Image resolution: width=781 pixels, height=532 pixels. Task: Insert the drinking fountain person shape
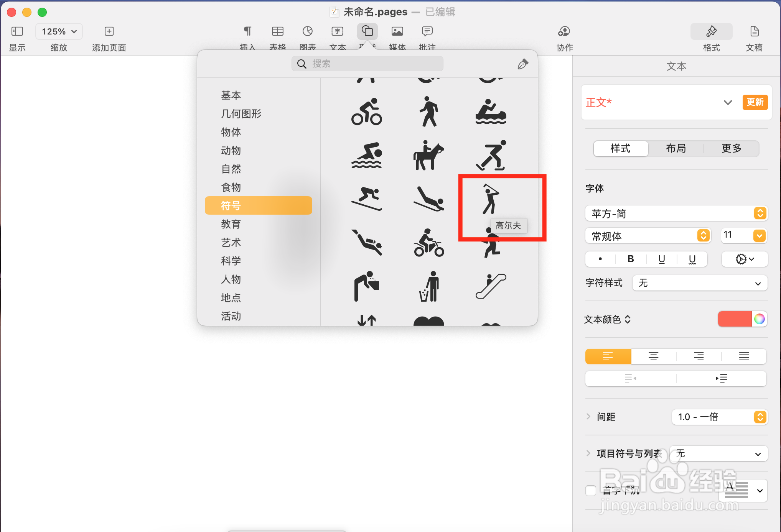[367, 286]
